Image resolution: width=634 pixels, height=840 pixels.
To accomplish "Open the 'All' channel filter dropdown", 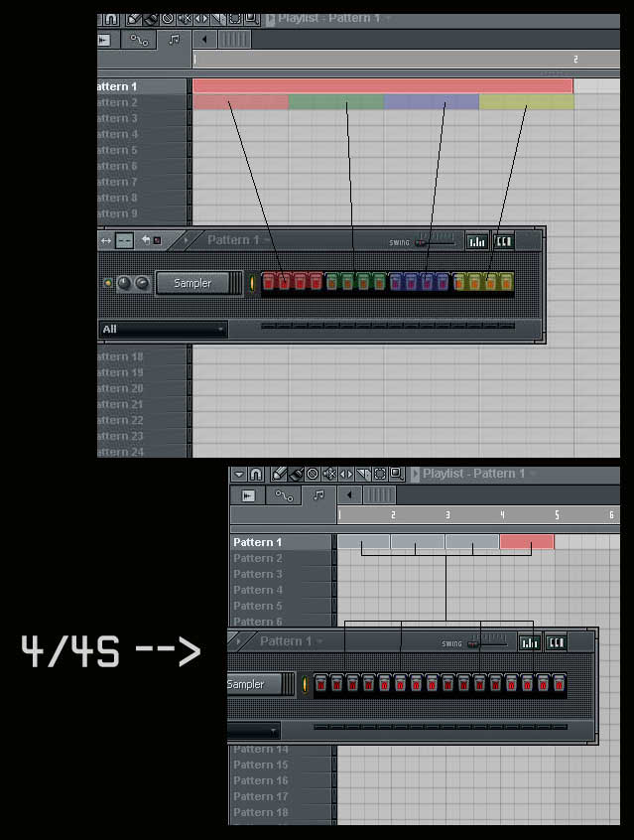I will 163,329.
